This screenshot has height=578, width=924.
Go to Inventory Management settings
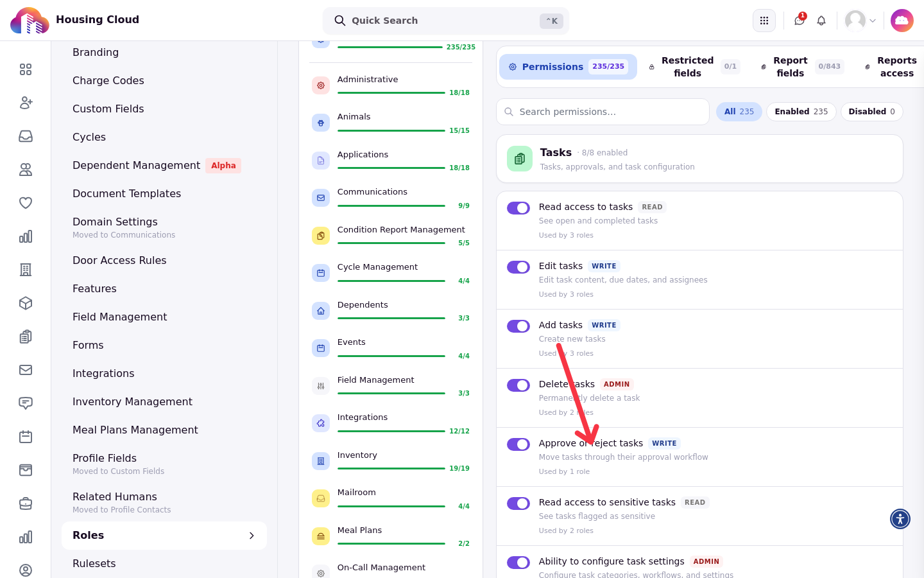point(164,402)
